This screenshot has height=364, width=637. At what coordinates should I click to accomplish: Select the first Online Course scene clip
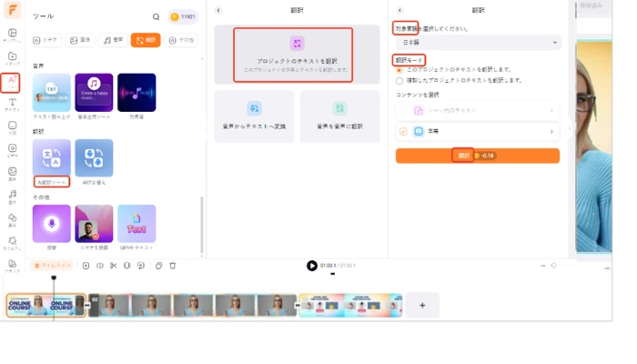(x=45, y=305)
